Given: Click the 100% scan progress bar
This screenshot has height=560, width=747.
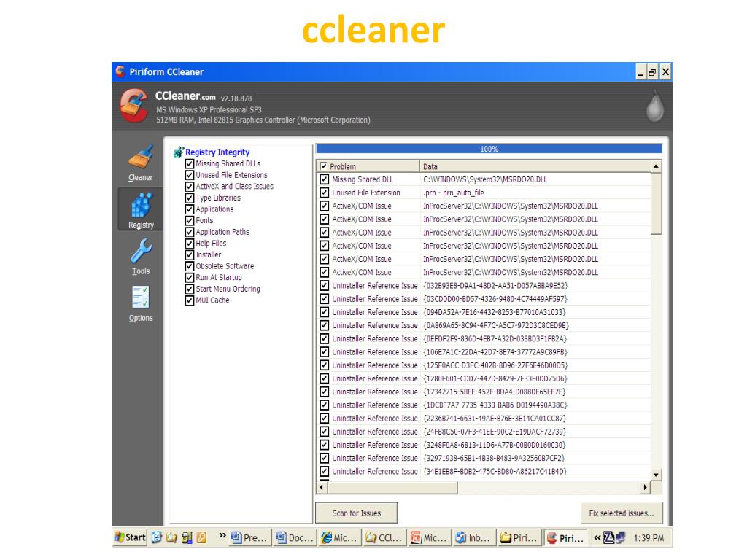Looking at the screenshot, I should [x=489, y=149].
